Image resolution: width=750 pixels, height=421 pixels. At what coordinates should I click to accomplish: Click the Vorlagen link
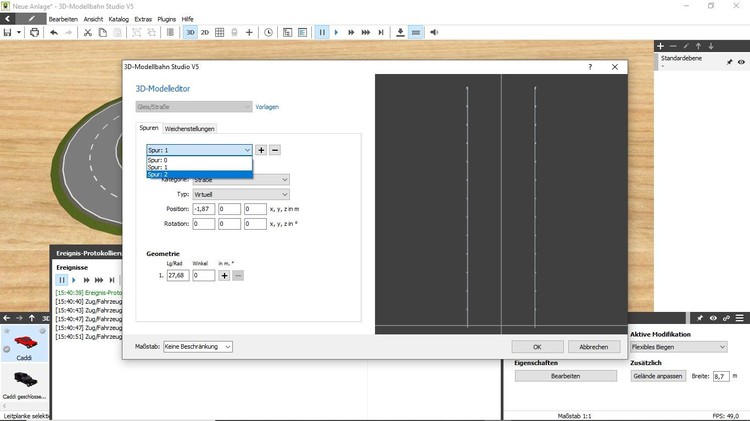coord(267,106)
